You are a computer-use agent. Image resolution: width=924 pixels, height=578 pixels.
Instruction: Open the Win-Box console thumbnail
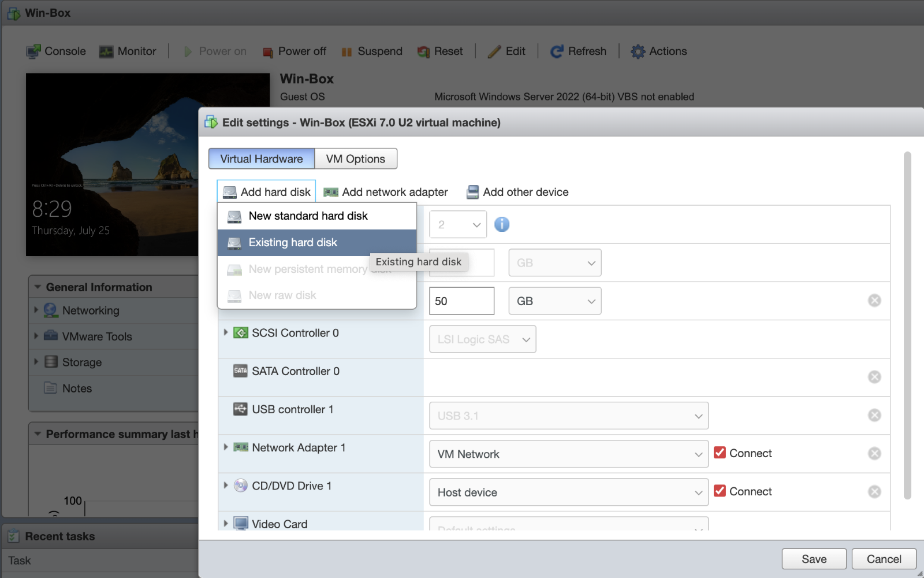pyautogui.click(x=148, y=164)
